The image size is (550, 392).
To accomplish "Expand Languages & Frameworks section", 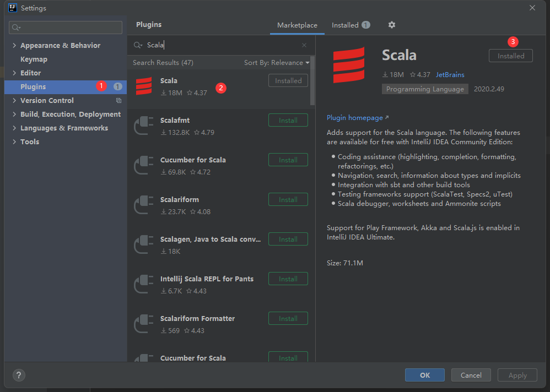I will tap(14, 128).
